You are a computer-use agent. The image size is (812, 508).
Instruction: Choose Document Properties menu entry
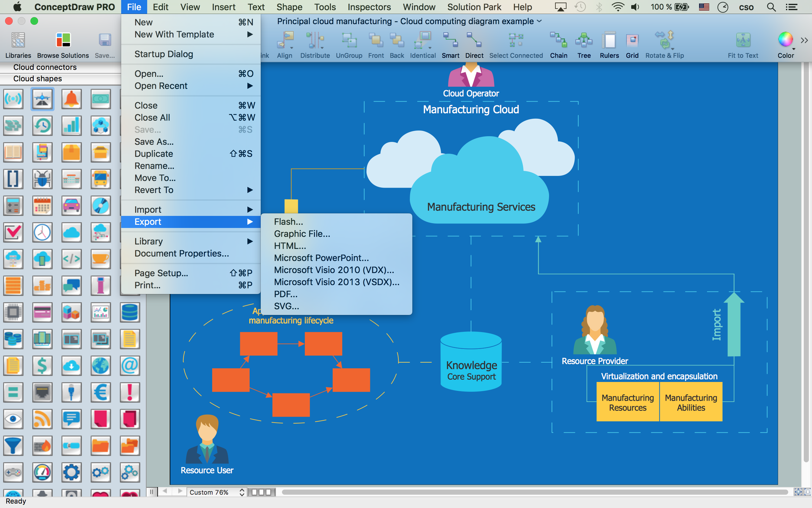191,253
